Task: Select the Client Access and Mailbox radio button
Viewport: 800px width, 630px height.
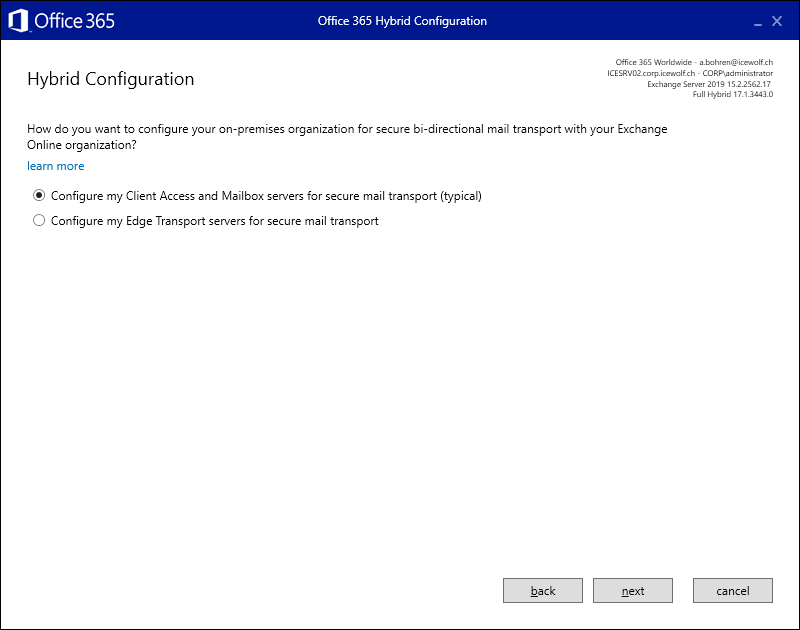Action: (x=39, y=195)
